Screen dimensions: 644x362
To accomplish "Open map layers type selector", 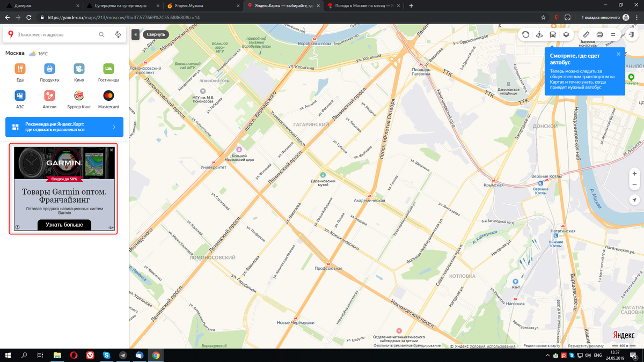I will (566, 34).
